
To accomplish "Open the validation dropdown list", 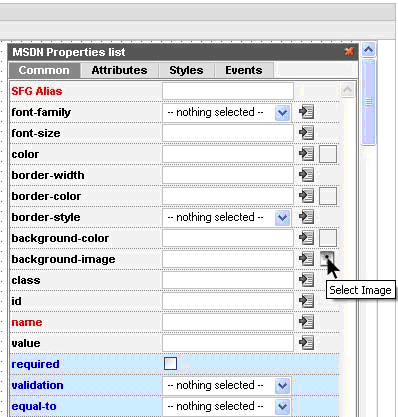I will click(x=226, y=385).
